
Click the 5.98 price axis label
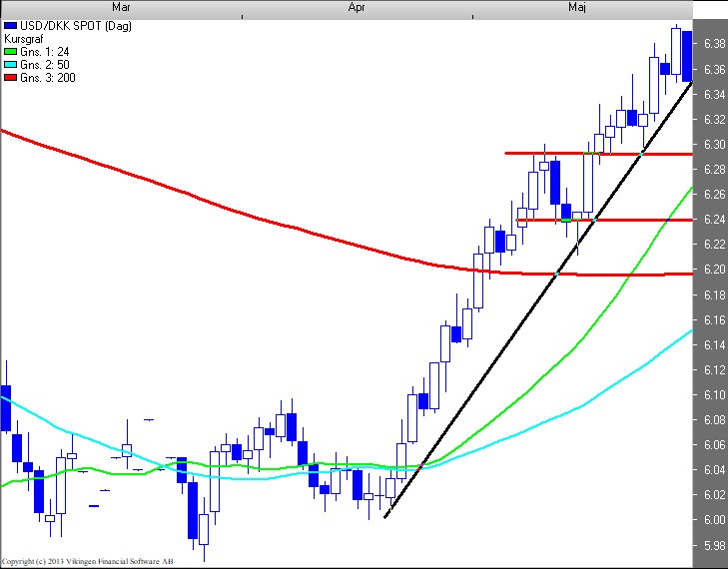[x=715, y=546]
